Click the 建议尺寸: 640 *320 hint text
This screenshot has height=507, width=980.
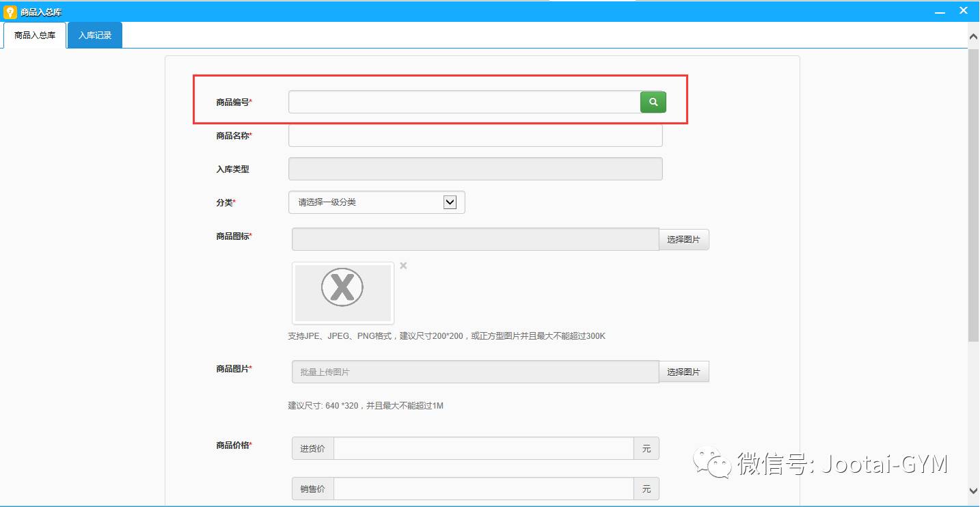coord(366,406)
